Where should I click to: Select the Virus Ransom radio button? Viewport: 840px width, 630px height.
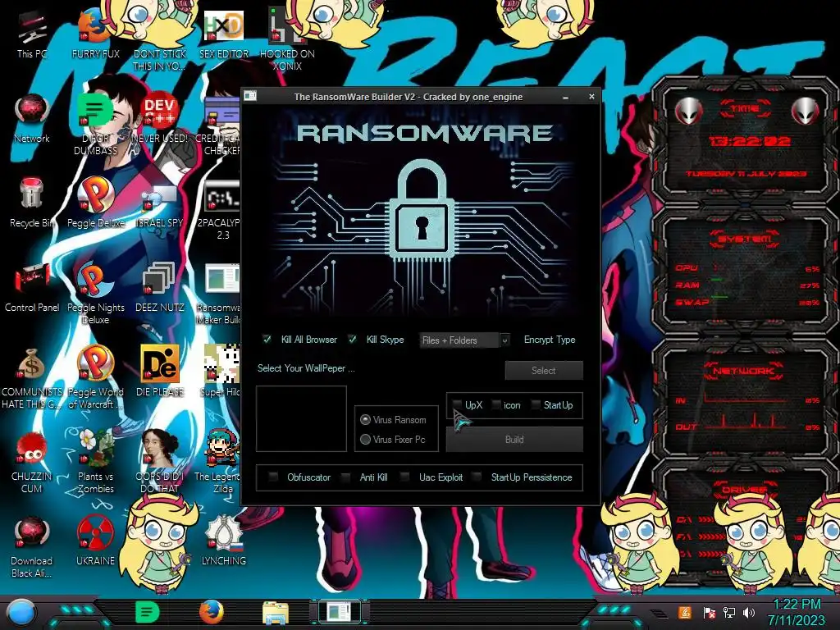[x=365, y=419]
